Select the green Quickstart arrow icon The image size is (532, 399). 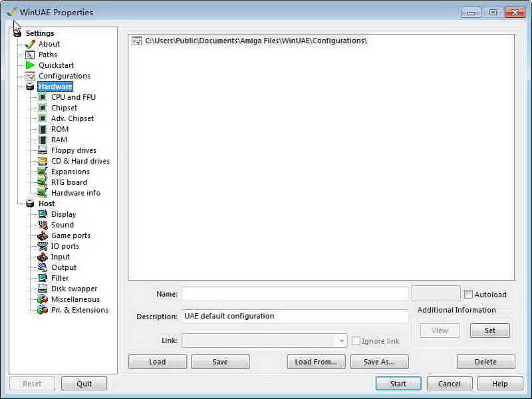click(30, 65)
